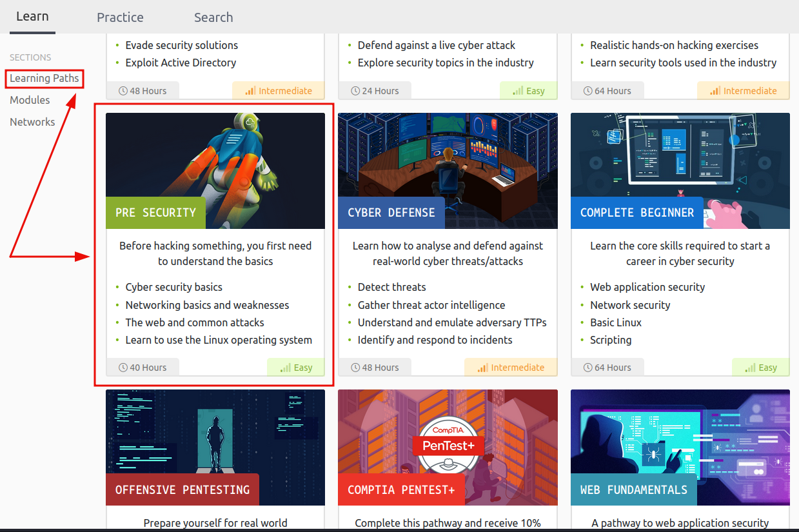799x532 pixels.
Task: Click the CompTIA PenTest+ logo badge
Action: coord(448,445)
